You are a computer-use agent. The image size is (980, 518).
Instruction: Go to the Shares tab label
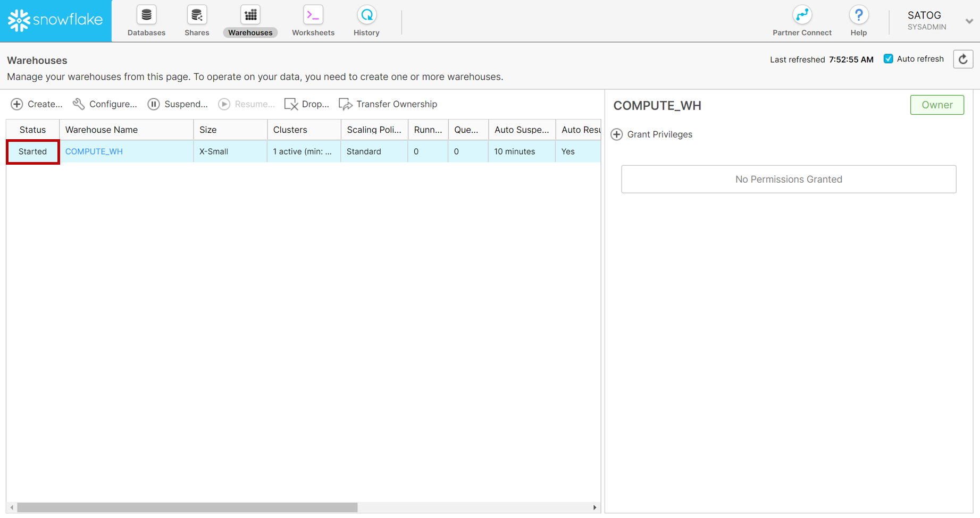[197, 32]
